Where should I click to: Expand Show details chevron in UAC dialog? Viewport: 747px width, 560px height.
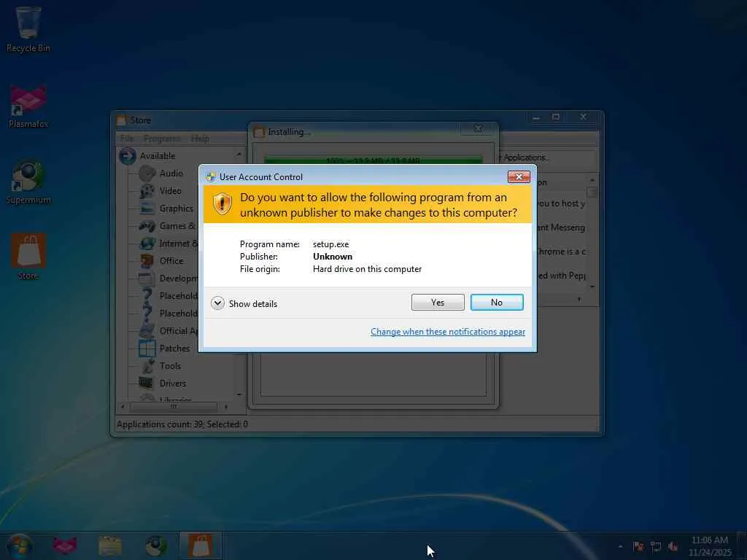click(x=217, y=303)
